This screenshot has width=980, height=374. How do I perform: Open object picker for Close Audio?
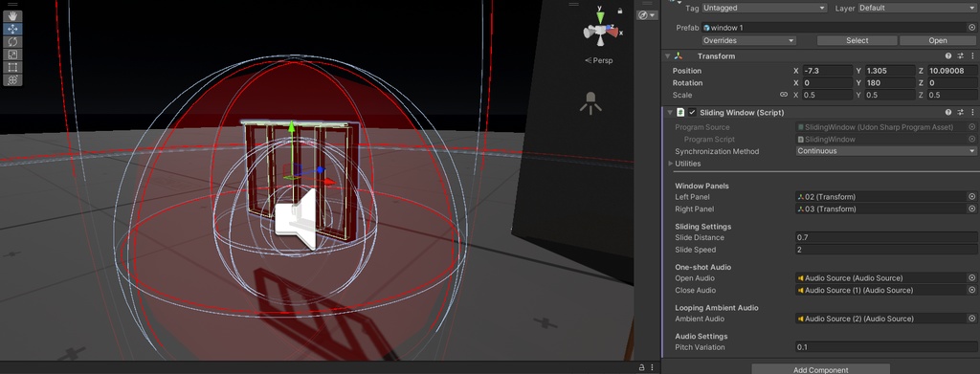972,291
